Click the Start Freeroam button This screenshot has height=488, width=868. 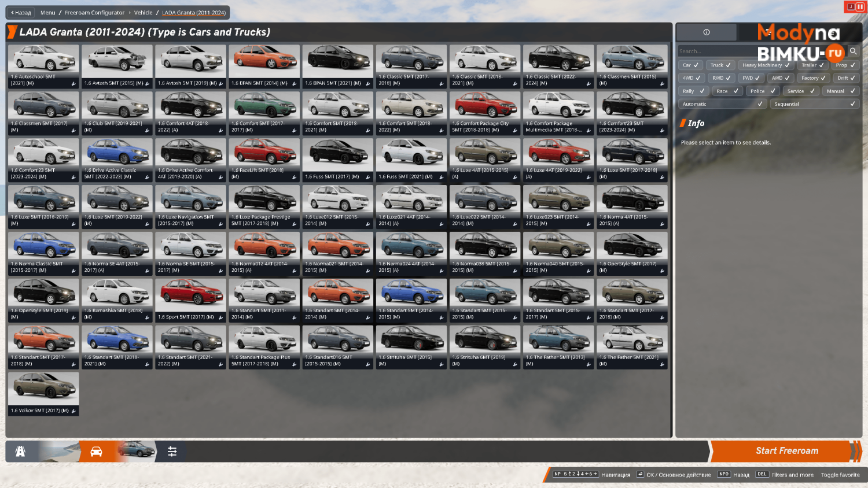tap(786, 451)
